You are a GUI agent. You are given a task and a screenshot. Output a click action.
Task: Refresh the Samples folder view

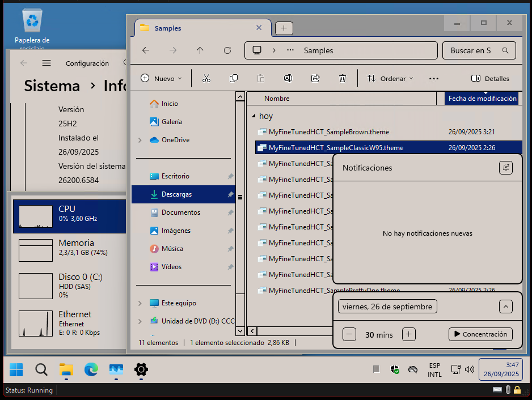(x=227, y=50)
